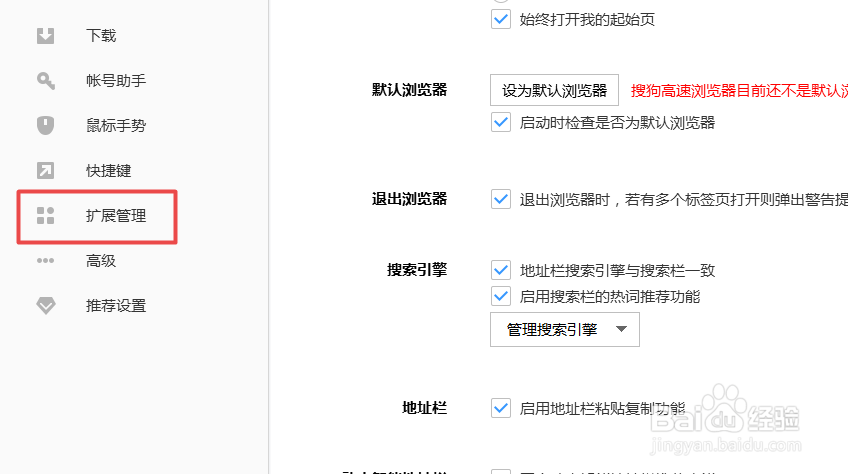Open the 下载 settings section
The height and width of the screenshot is (474, 848).
click(x=101, y=36)
